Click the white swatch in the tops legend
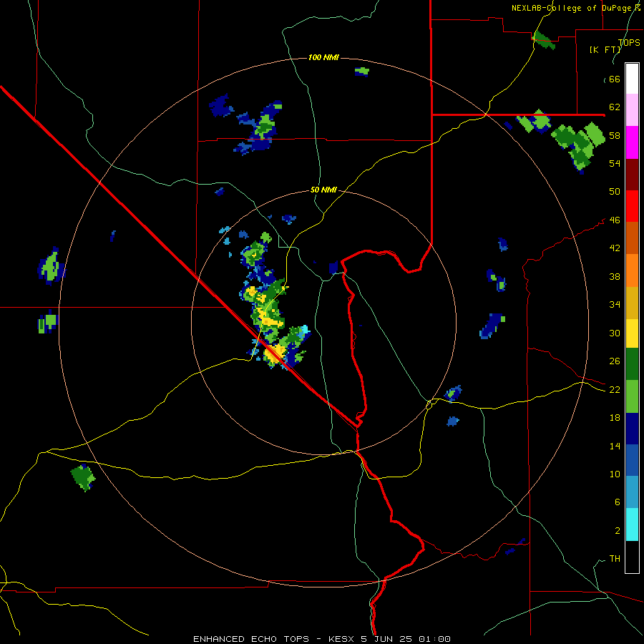Image resolution: width=644 pixels, height=644 pixels. click(x=632, y=79)
